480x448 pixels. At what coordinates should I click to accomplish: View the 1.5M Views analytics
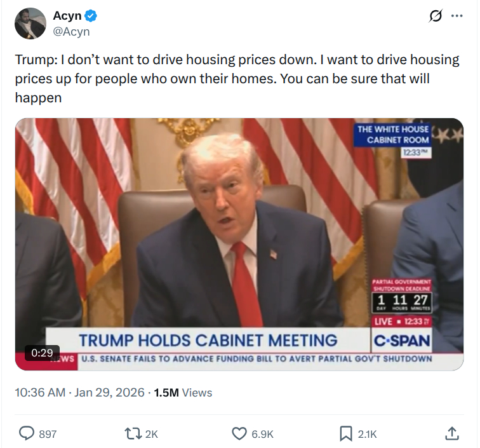183,393
